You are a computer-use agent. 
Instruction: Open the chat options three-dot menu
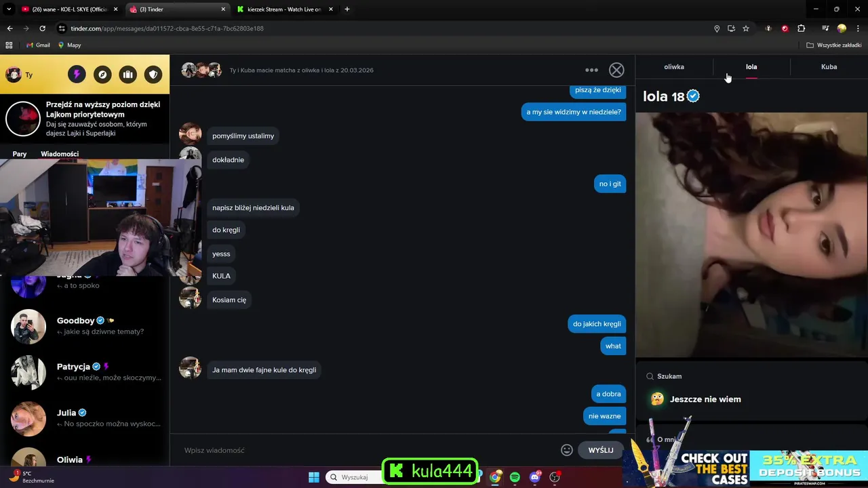592,70
